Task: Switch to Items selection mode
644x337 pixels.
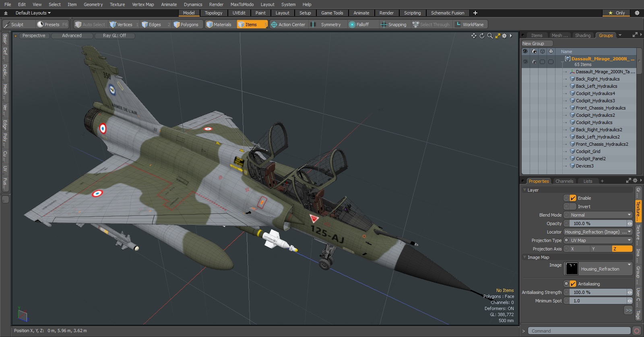Action: coord(252,25)
